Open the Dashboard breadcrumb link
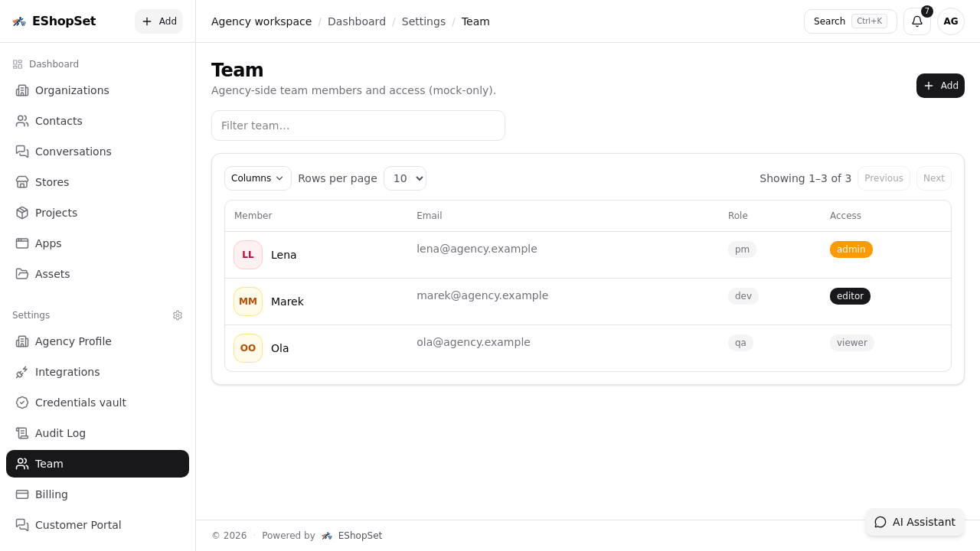Viewport: 980px width, 551px height. [x=357, y=21]
